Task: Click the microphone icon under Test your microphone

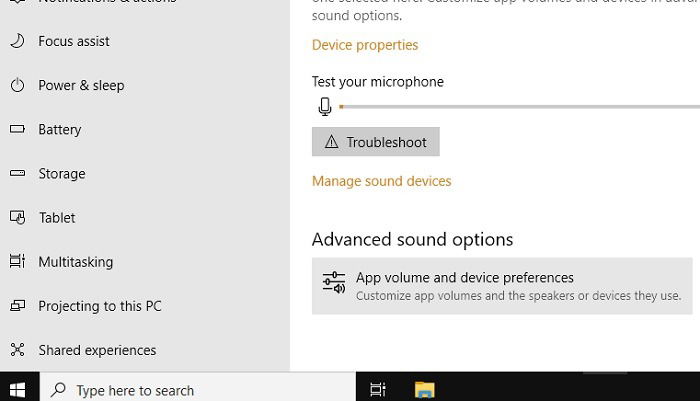Action: 325,107
